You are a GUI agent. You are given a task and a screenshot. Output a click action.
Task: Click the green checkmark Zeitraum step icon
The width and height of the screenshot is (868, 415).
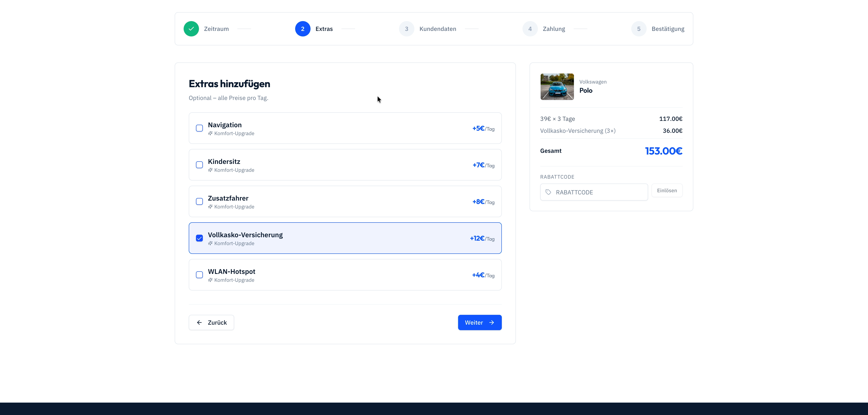(191, 29)
